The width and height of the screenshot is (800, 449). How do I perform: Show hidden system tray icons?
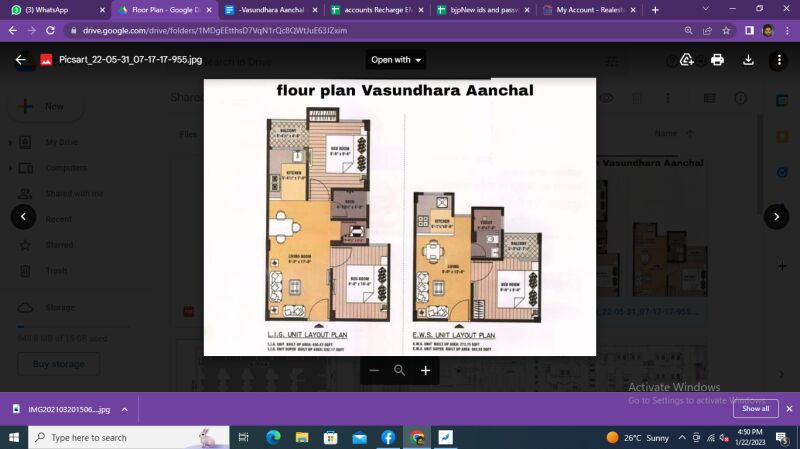pos(682,437)
